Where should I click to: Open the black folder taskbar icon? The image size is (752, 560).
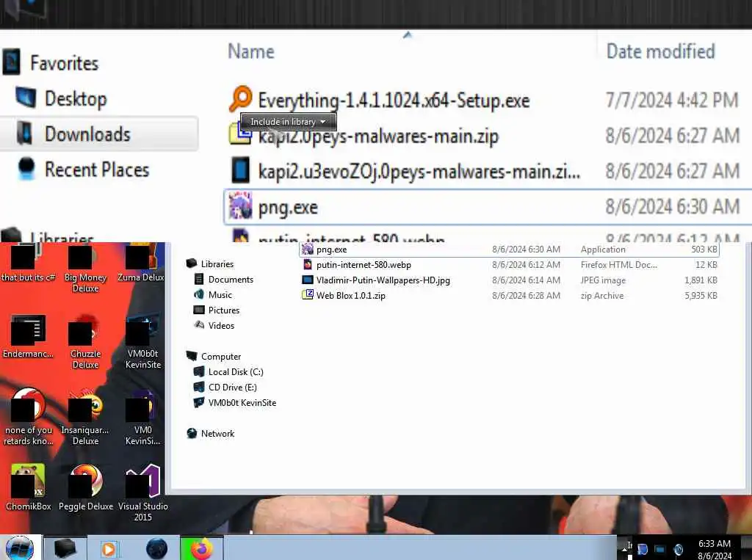[x=65, y=548]
